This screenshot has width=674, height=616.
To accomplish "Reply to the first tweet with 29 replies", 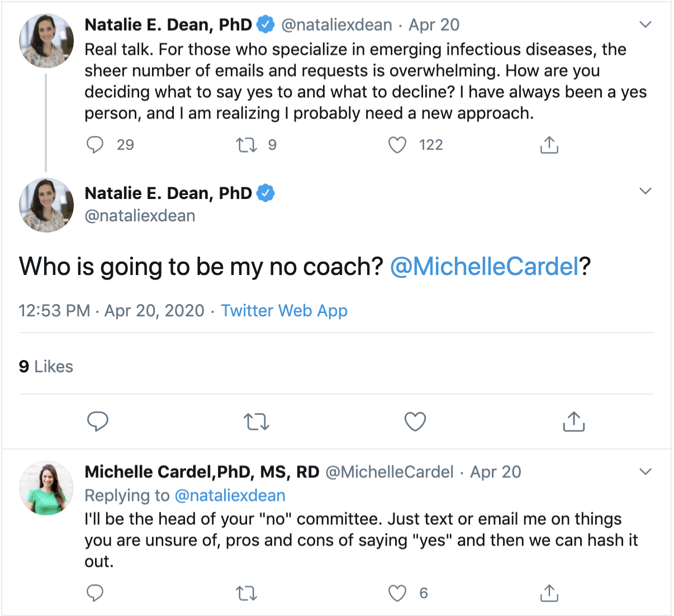I will [95, 145].
